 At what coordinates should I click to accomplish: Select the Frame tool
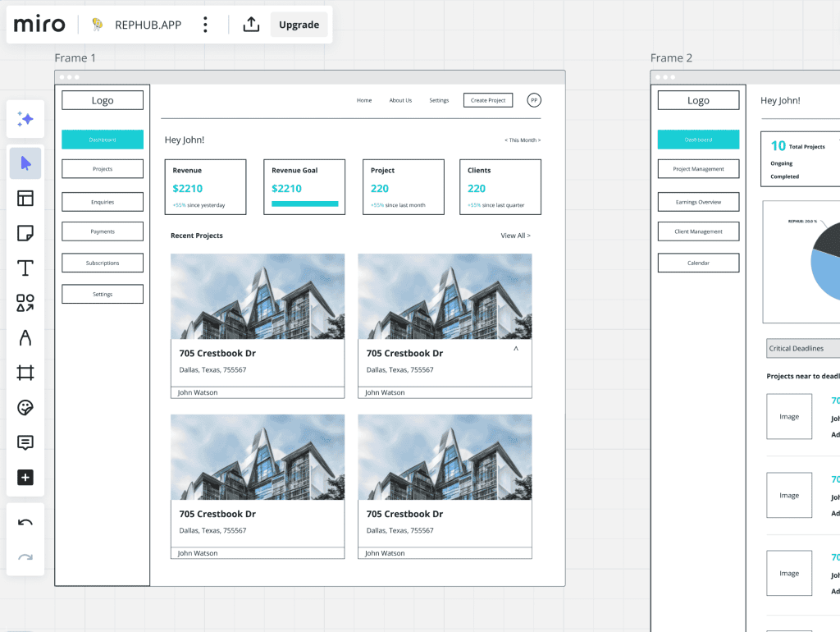(25, 373)
